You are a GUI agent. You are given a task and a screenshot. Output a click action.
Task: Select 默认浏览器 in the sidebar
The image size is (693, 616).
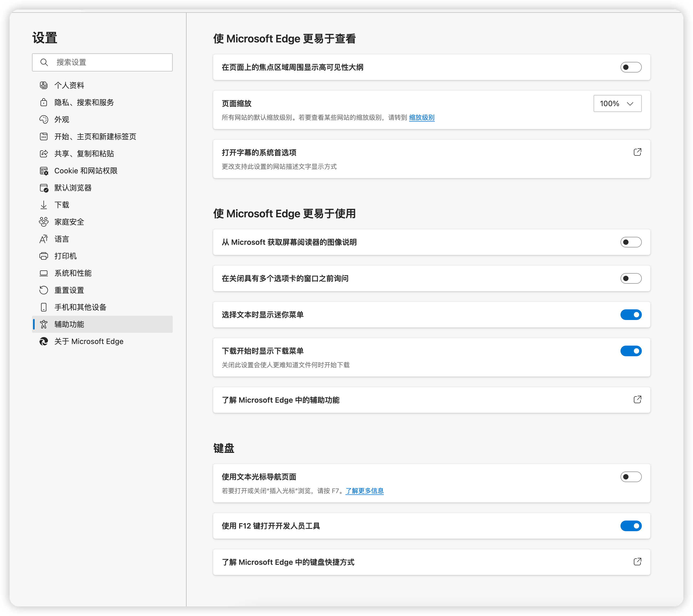[x=102, y=187]
